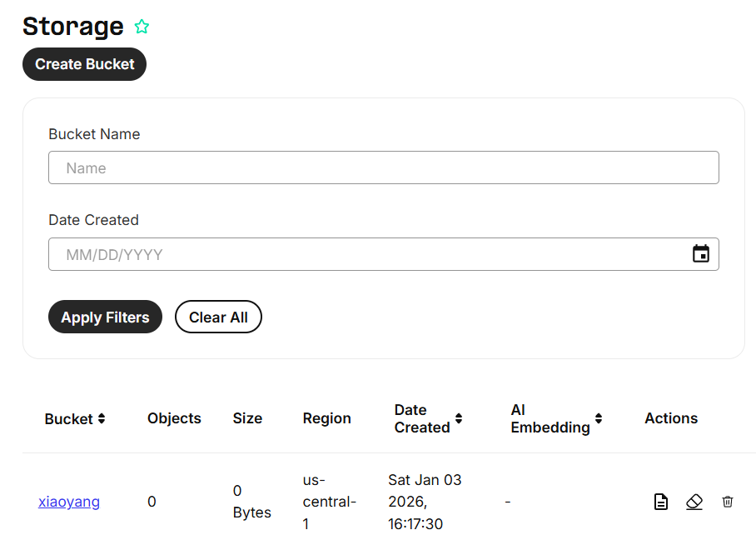Image resolution: width=756 pixels, height=550 pixels.
Task: Click the MM/DD/YYYY date input field
Action: coord(366,254)
